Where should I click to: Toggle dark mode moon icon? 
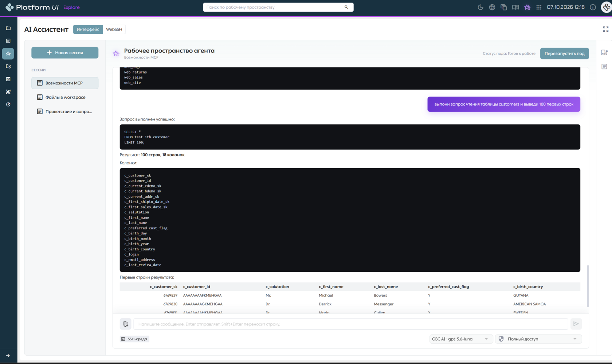480,7
